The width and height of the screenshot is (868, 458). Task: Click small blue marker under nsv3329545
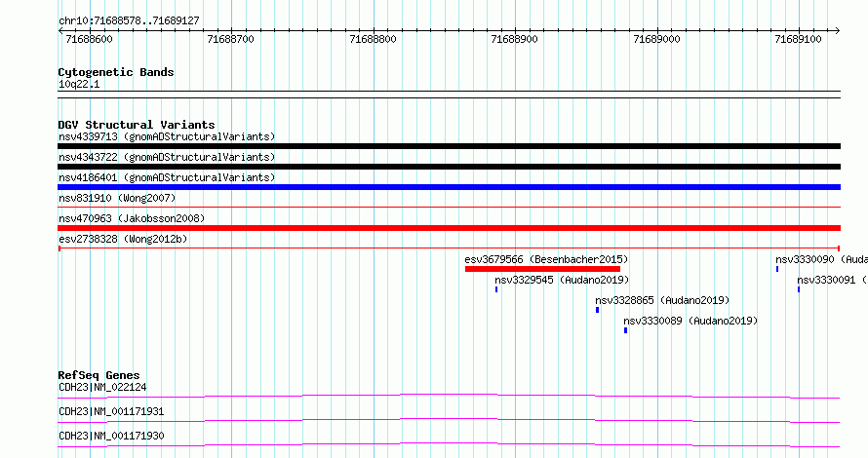click(x=496, y=289)
